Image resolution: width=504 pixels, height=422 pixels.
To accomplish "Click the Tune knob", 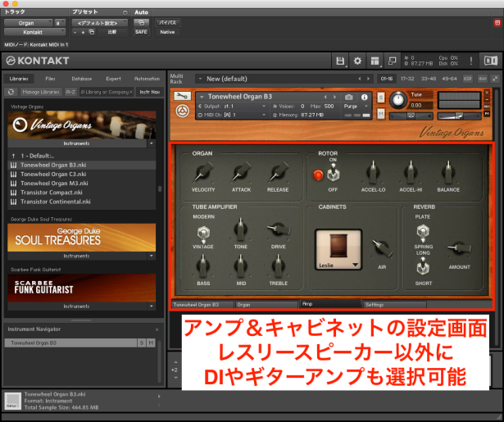I will point(398,100).
